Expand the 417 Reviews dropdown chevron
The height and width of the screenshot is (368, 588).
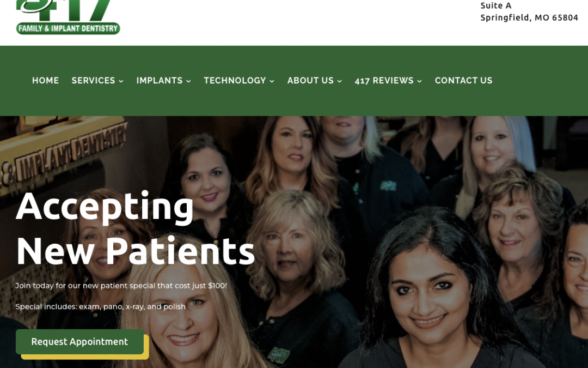(x=420, y=81)
